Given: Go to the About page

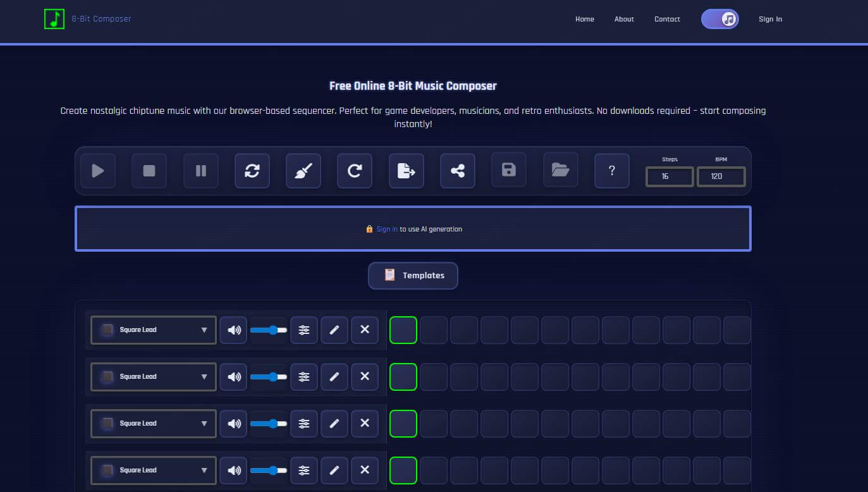Looking at the screenshot, I should [x=624, y=19].
